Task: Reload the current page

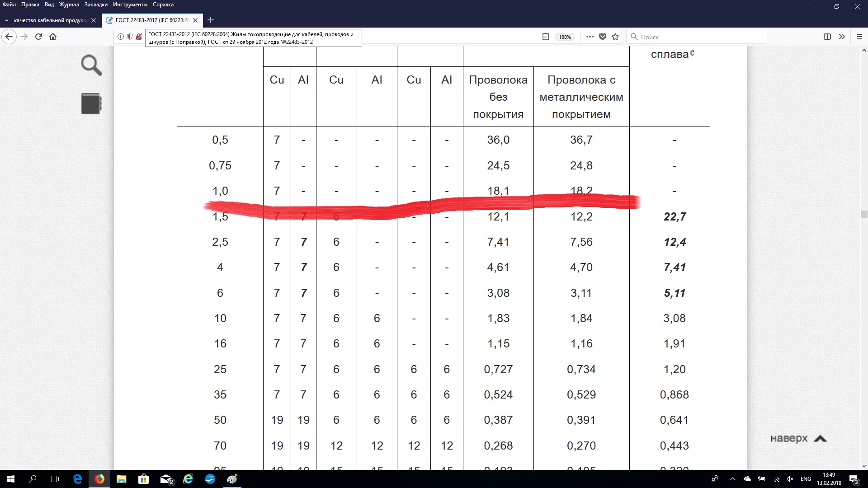Action: (38, 37)
